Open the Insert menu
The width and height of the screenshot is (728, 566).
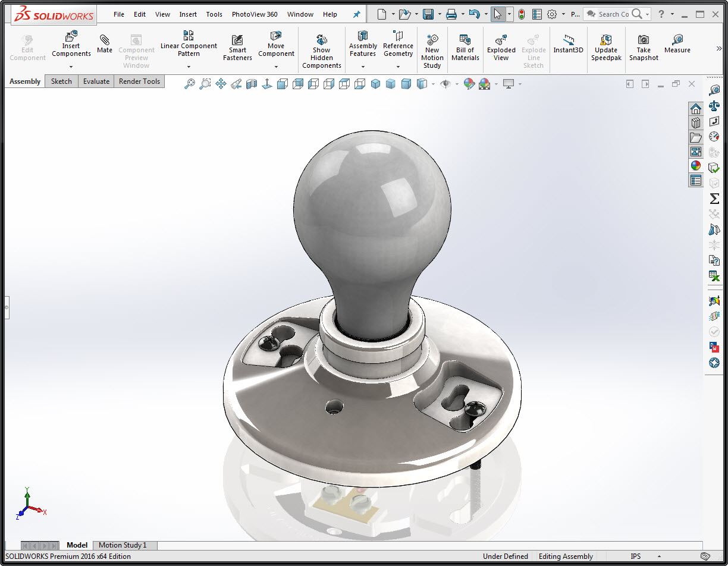188,14
